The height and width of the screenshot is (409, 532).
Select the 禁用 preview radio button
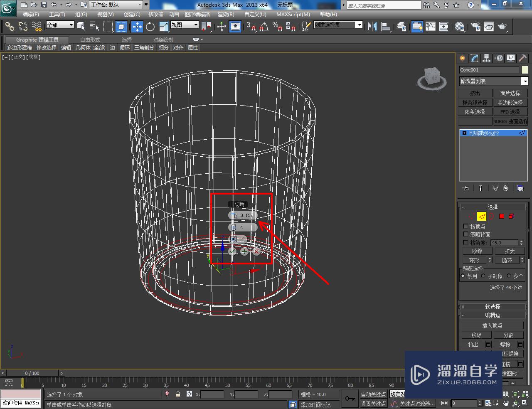click(x=463, y=276)
